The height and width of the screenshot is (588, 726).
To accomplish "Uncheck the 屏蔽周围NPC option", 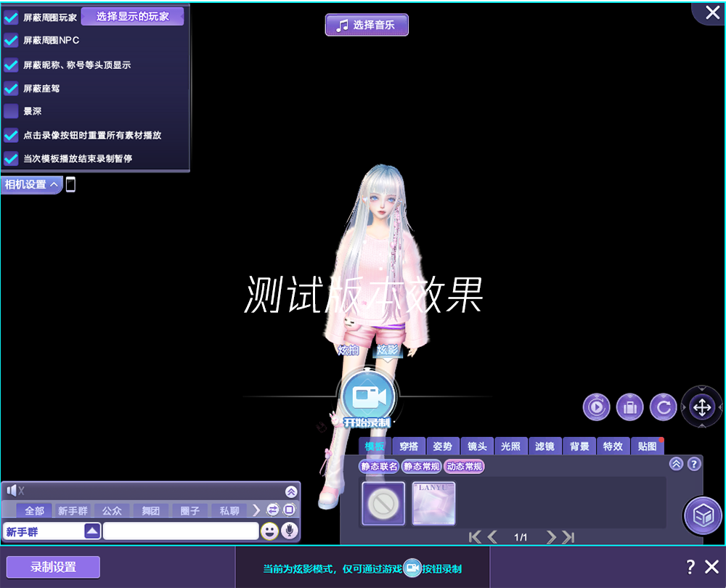I will (10, 40).
